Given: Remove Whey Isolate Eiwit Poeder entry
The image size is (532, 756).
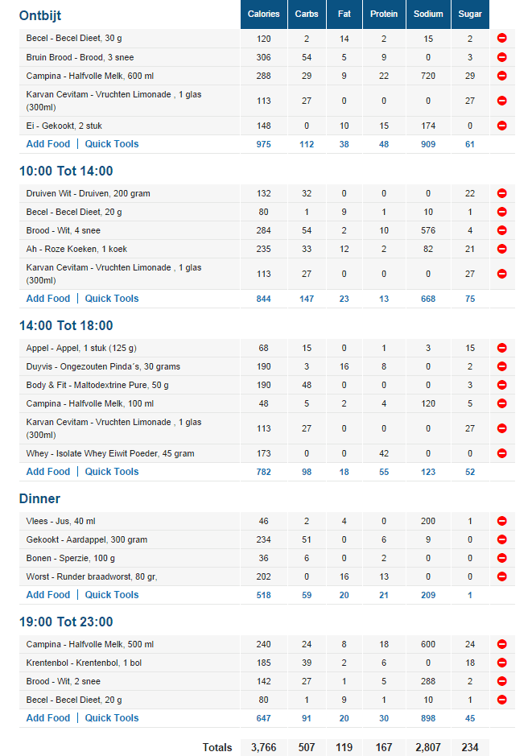Looking at the screenshot, I should tap(501, 453).
